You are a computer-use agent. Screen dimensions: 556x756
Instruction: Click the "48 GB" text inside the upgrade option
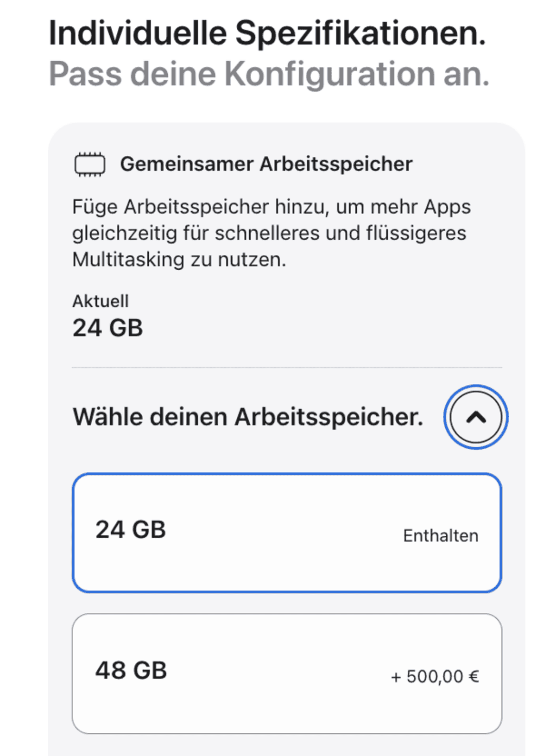coord(131,670)
